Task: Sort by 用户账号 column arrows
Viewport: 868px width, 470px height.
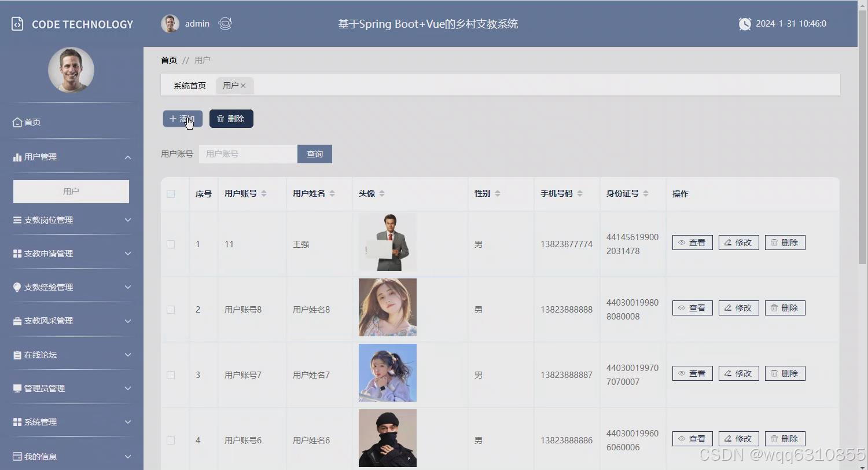Action: pyautogui.click(x=264, y=193)
